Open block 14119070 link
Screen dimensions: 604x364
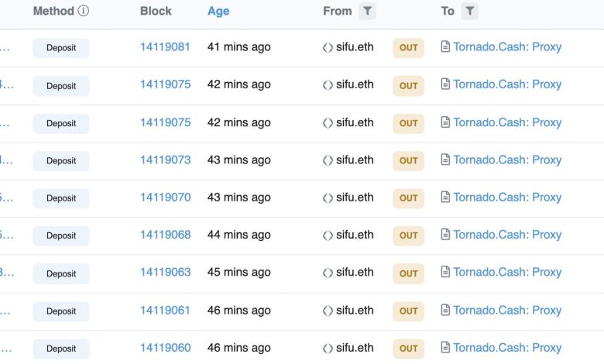165,197
